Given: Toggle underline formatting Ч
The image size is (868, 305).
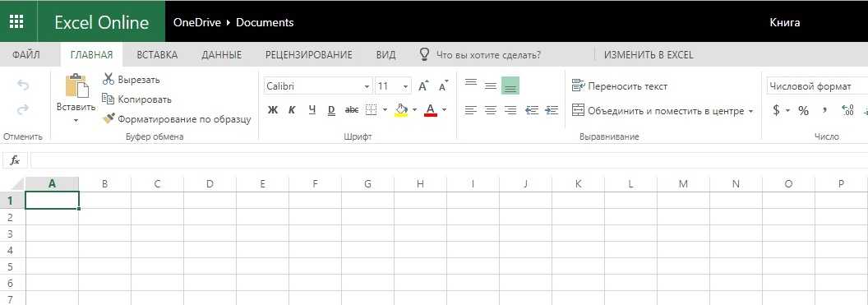Looking at the screenshot, I should (312, 110).
